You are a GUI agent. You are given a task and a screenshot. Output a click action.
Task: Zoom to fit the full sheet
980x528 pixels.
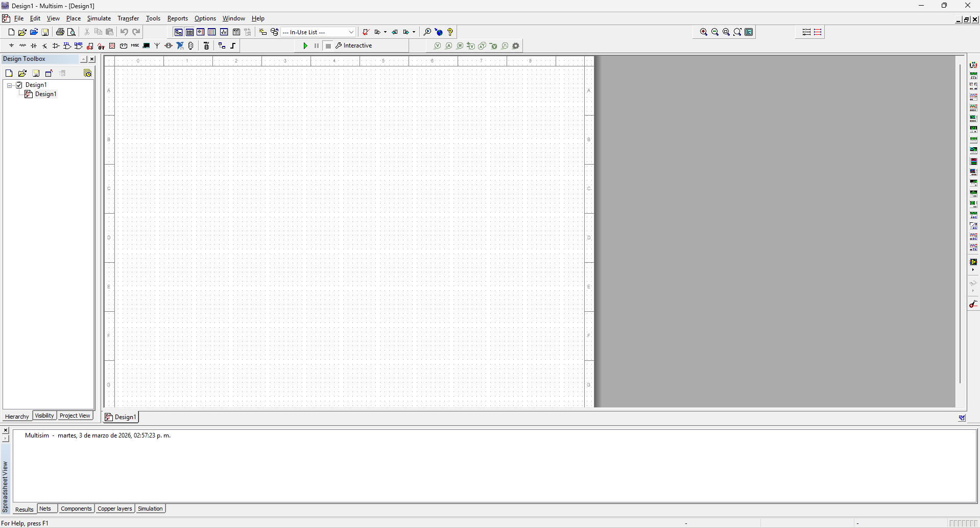737,32
